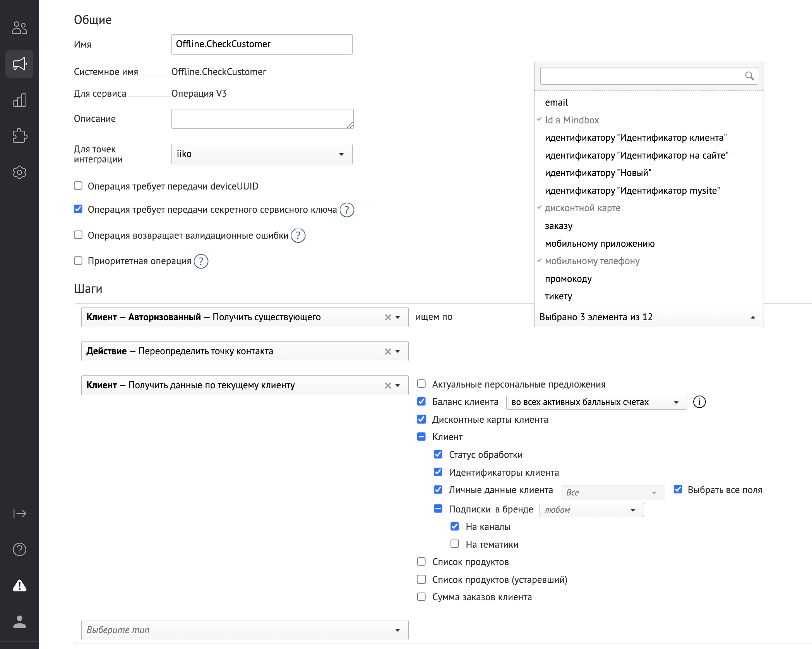Uncheck 'Баланс клиента' checkbox
812x649 pixels.
pyautogui.click(x=421, y=401)
